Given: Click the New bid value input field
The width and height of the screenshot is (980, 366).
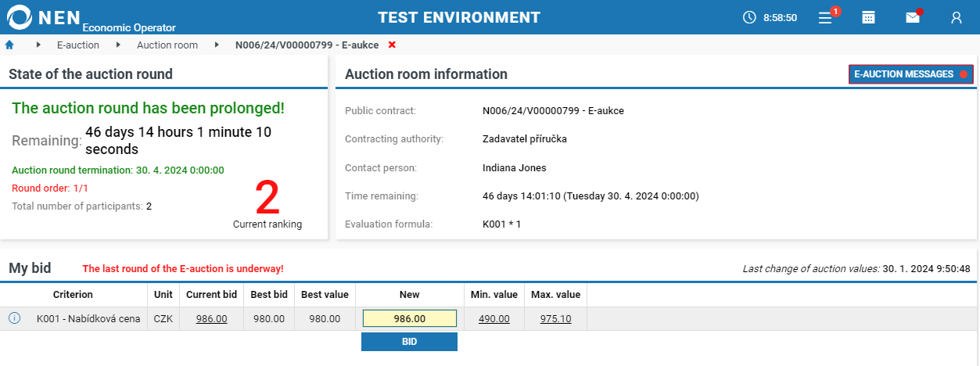Looking at the screenshot, I should pos(409,318).
